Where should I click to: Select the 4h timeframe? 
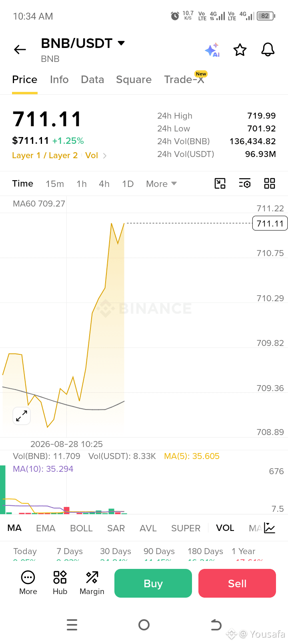coord(104,184)
